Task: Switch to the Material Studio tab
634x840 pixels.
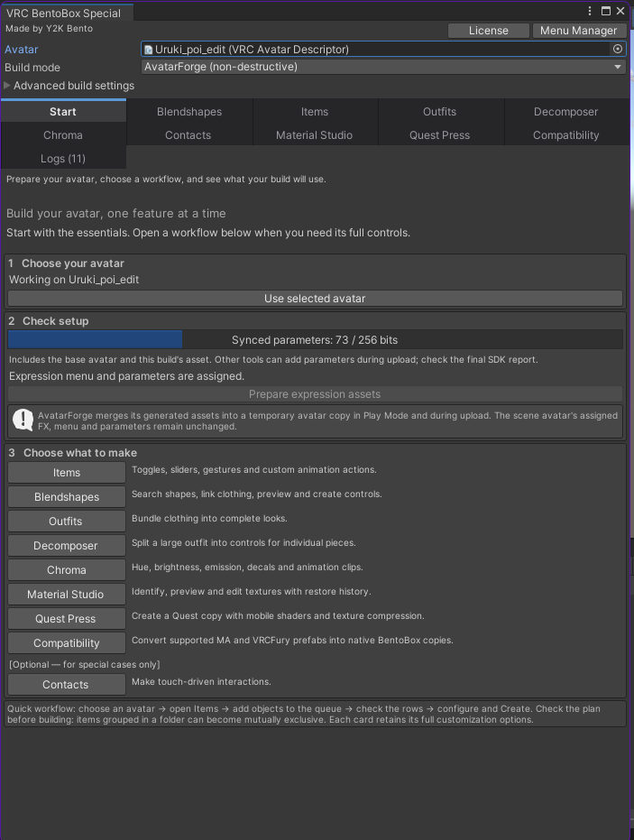Action: pyautogui.click(x=315, y=135)
